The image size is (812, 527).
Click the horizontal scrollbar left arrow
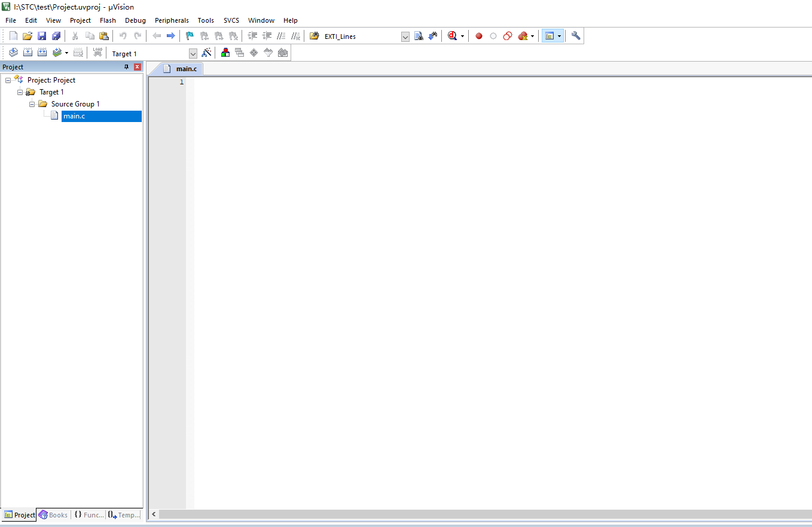click(154, 514)
